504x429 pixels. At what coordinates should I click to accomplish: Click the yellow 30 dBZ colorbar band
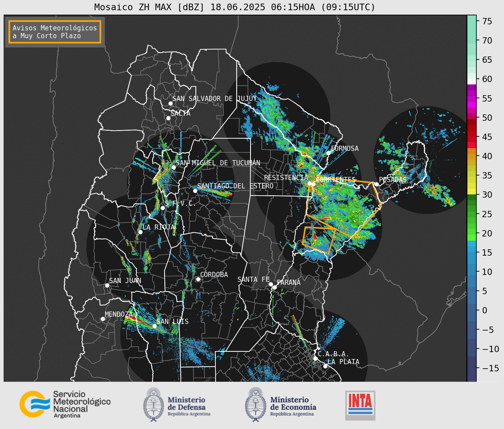point(472,192)
